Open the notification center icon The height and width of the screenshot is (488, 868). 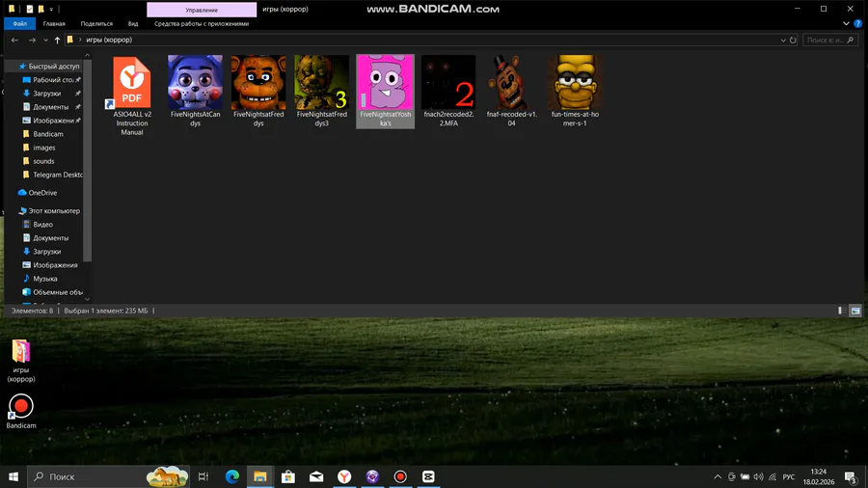pos(851,476)
